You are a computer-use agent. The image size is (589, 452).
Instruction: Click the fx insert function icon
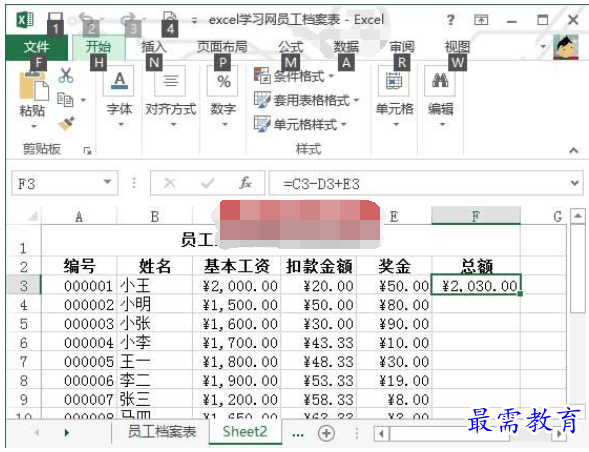[x=245, y=183]
